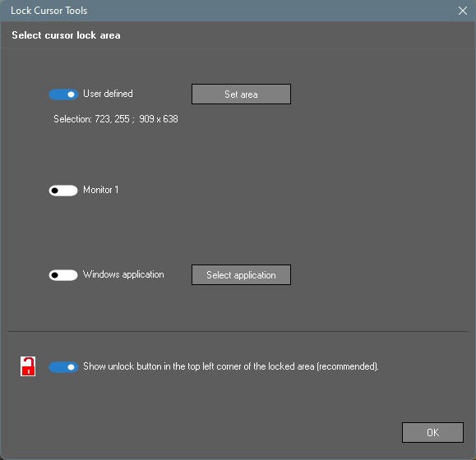Click the Monitor 1 label
This screenshot has height=460, width=476.
(101, 190)
